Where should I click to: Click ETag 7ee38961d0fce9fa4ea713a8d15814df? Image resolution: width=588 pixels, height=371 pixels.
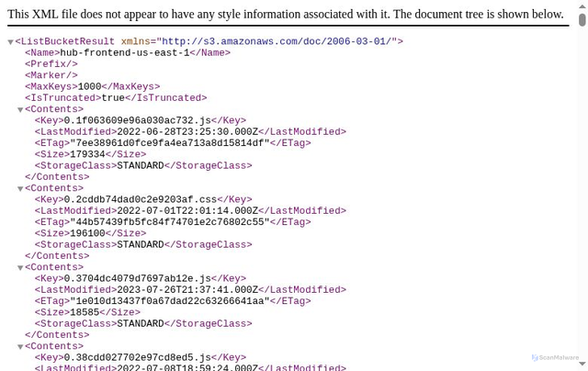pos(170,142)
